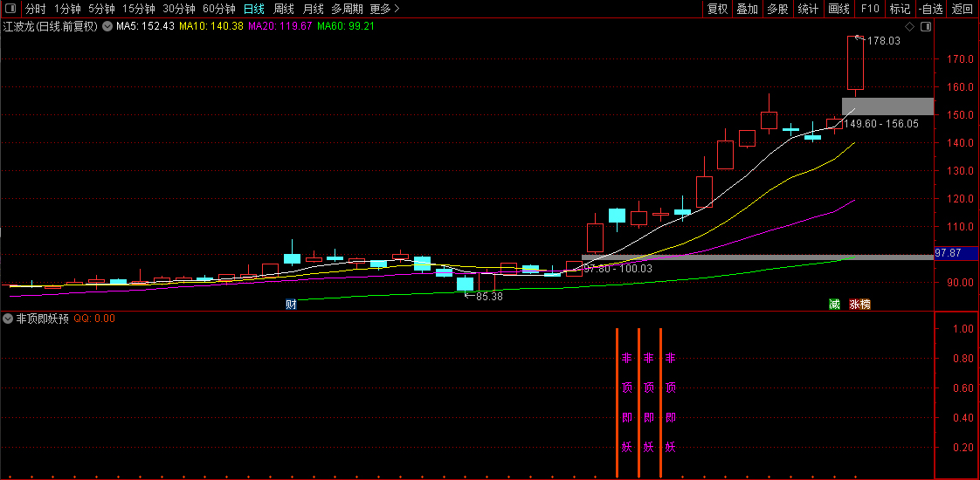Open the 减 shareholder reduction marker
The height and width of the screenshot is (480, 980).
point(834,305)
